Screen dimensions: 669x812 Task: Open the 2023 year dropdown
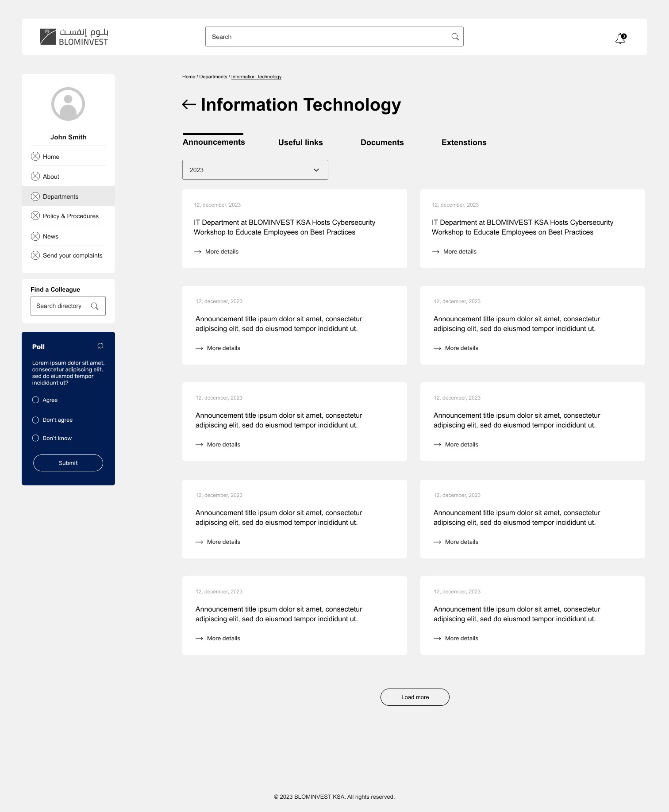pos(255,170)
